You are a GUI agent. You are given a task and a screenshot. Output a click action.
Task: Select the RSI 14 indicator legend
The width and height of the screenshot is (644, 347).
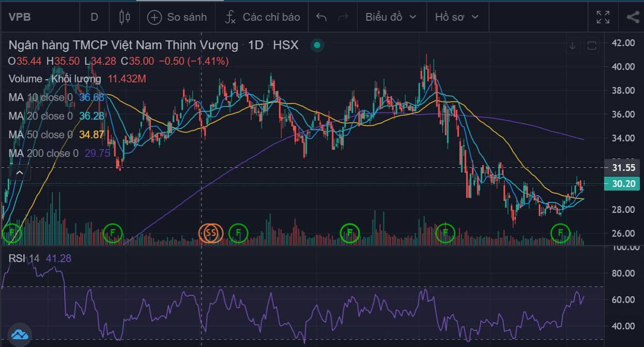pos(24,258)
